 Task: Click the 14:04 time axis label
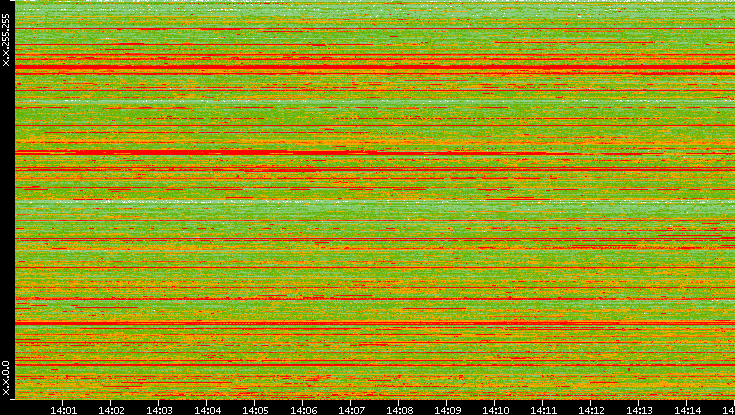coord(207,410)
